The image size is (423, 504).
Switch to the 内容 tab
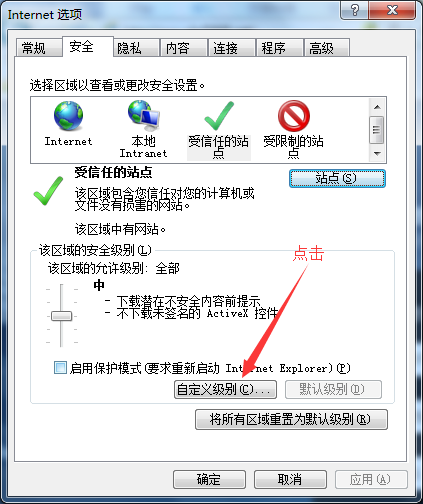click(184, 48)
